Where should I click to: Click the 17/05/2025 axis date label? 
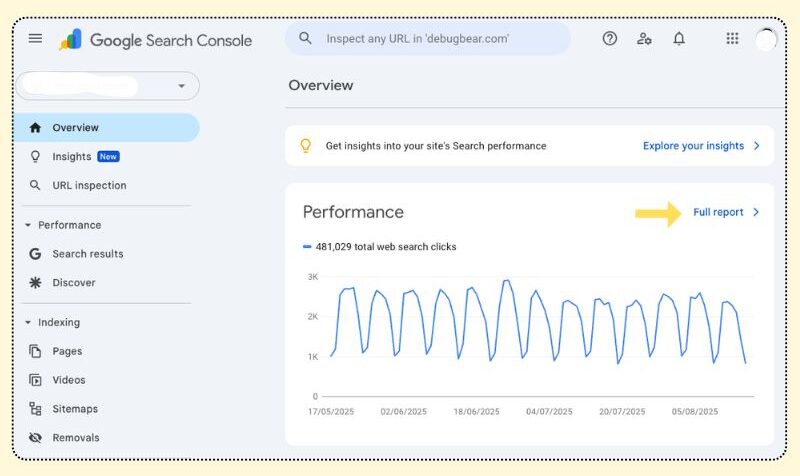tap(331, 411)
